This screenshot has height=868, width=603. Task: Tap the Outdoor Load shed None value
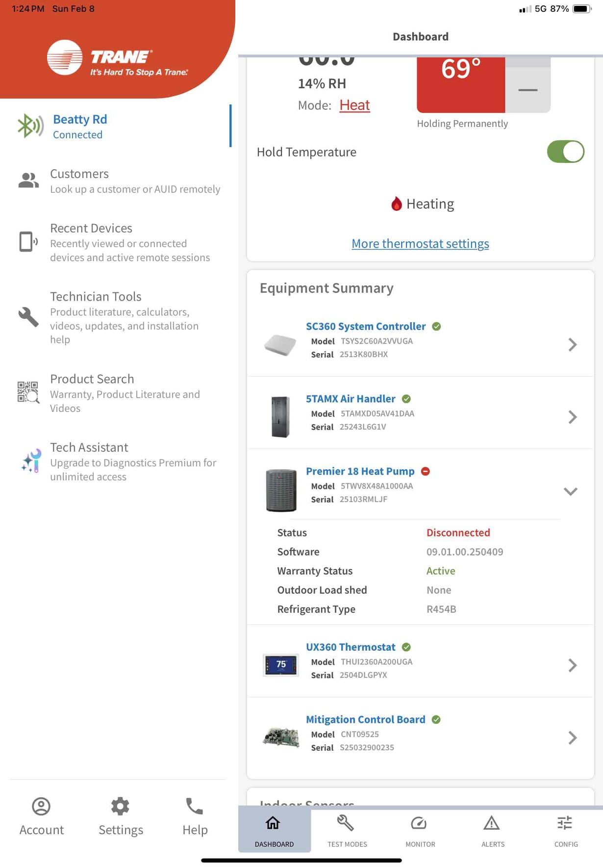click(x=439, y=590)
